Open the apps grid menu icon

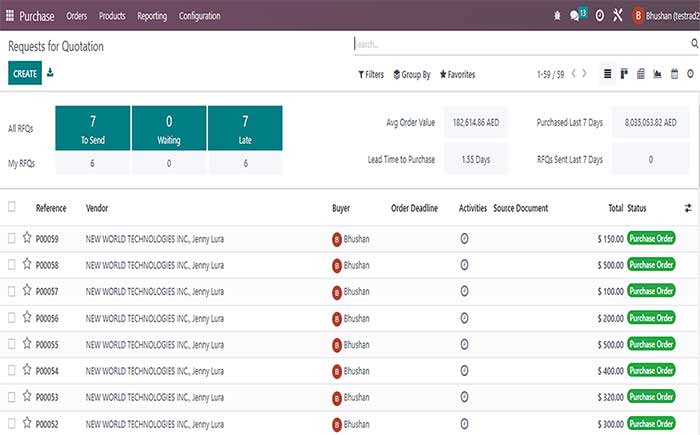(x=10, y=16)
